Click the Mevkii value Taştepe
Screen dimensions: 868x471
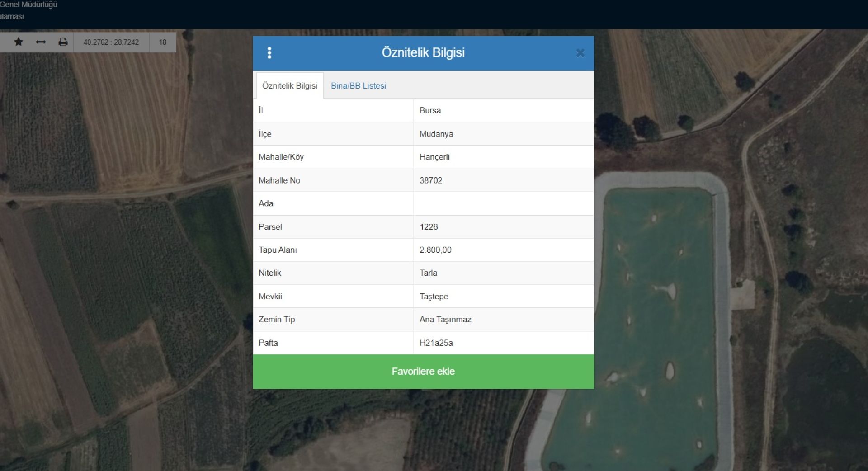434,297
